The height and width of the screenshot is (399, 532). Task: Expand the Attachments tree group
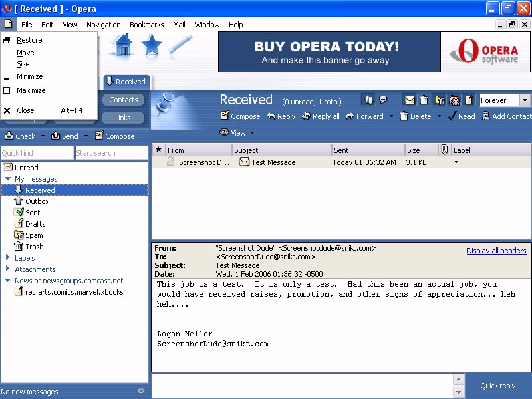tap(7, 269)
